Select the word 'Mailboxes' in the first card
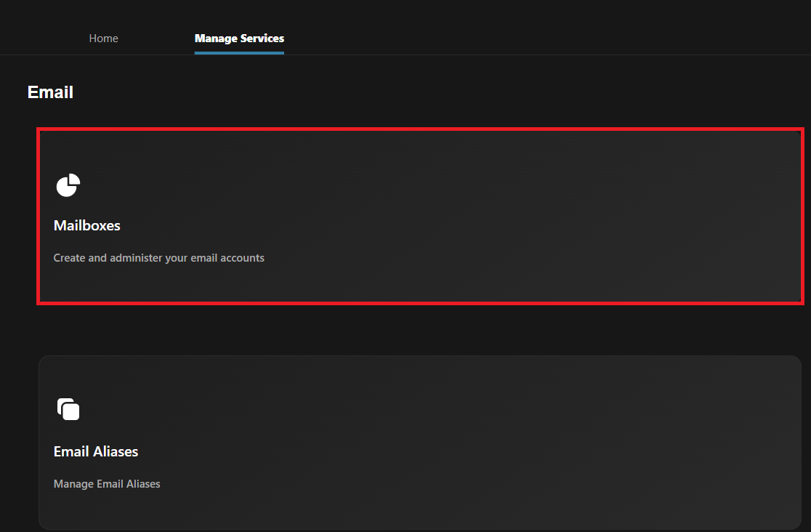 [x=87, y=226]
